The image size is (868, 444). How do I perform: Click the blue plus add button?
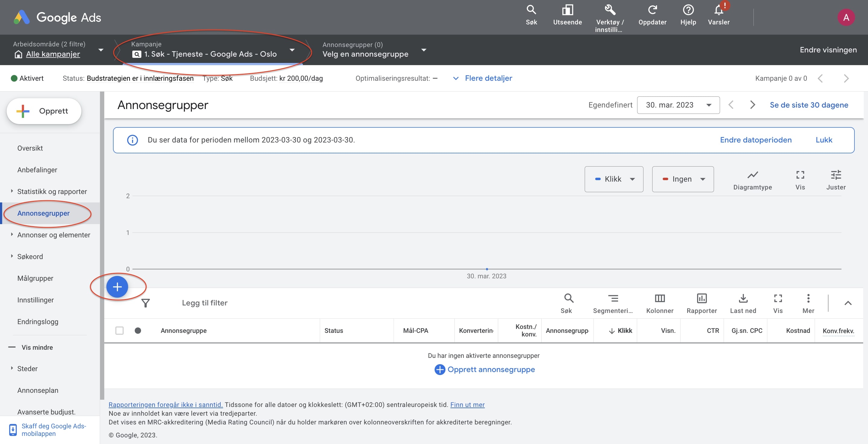pyautogui.click(x=117, y=287)
